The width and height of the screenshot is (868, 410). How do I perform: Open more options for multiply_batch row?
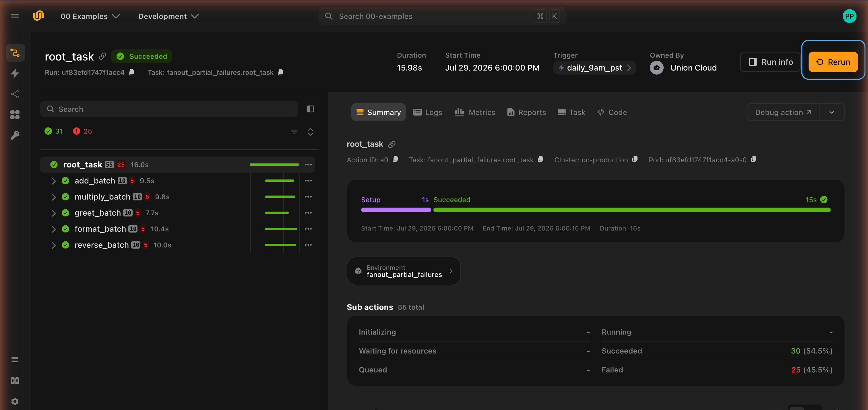[308, 197]
